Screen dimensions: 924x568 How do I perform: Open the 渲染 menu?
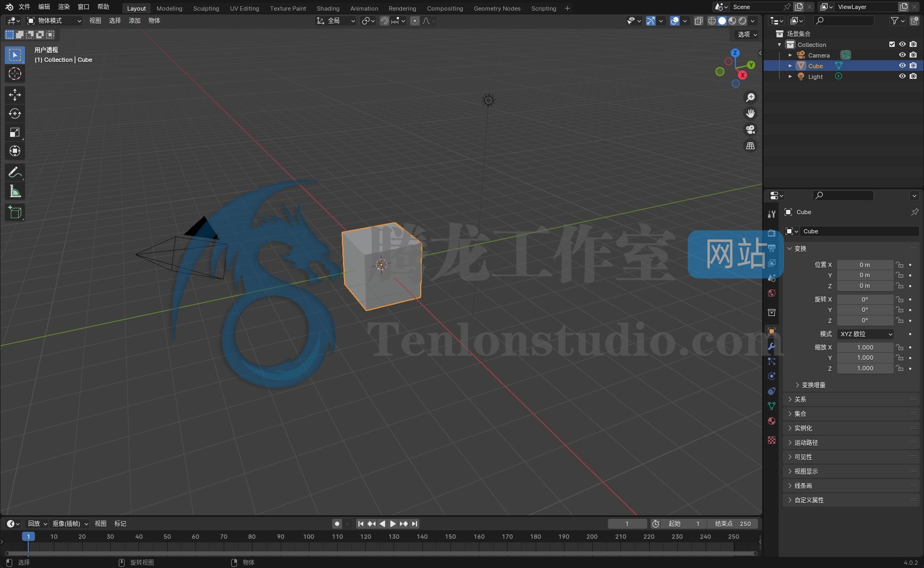(x=64, y=7)
